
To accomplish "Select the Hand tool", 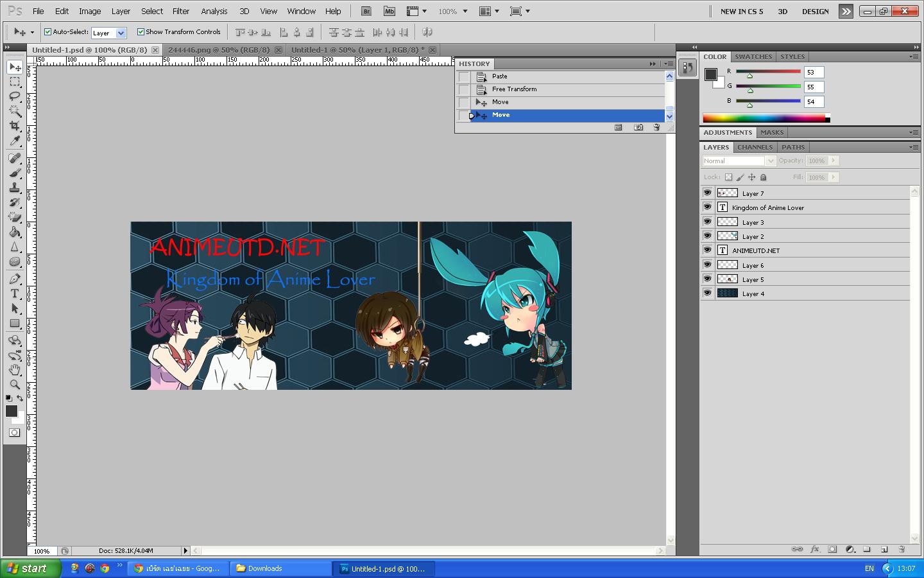I will tap(15, 370).
